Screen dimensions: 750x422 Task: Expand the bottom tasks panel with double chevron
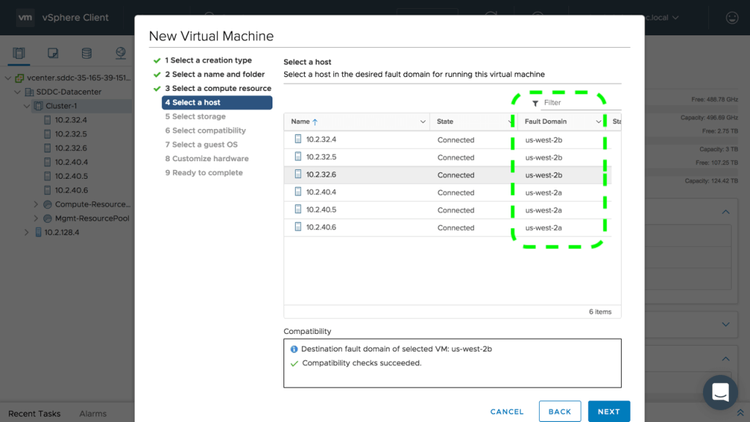coord(741,413)
